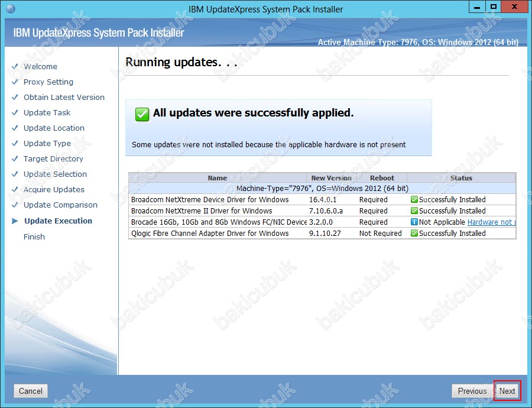Click the Running updates heading
Screen dimensions: 532x408
181,62
